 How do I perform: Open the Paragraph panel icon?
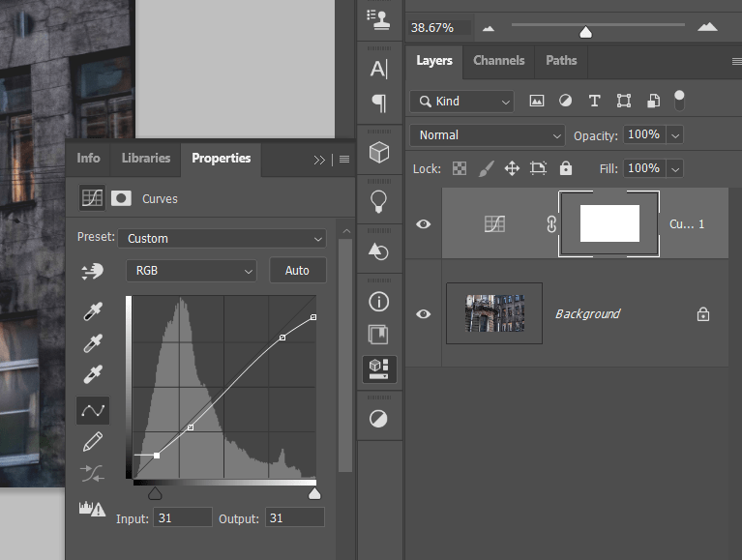(378, 103)
